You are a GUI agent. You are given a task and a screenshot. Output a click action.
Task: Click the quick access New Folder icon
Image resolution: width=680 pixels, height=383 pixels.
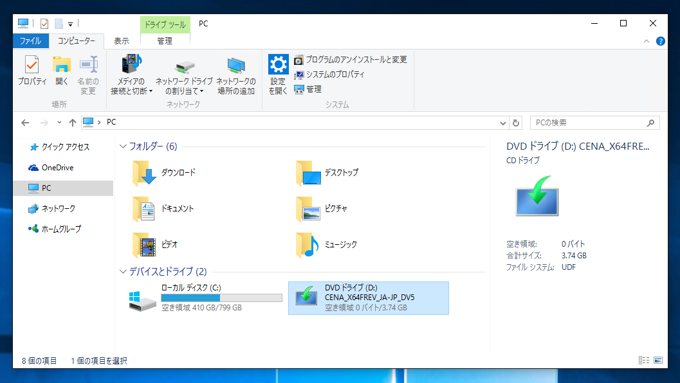pyautogui.click(x=59, y=23)
